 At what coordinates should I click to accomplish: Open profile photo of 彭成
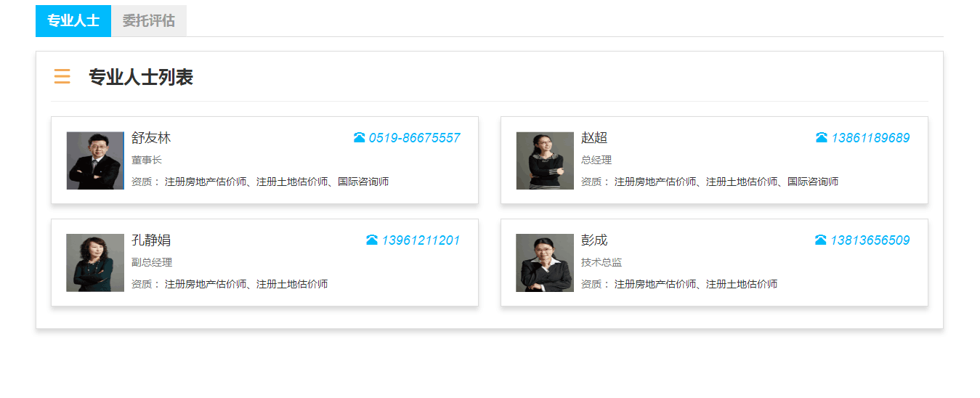point(545,263)
